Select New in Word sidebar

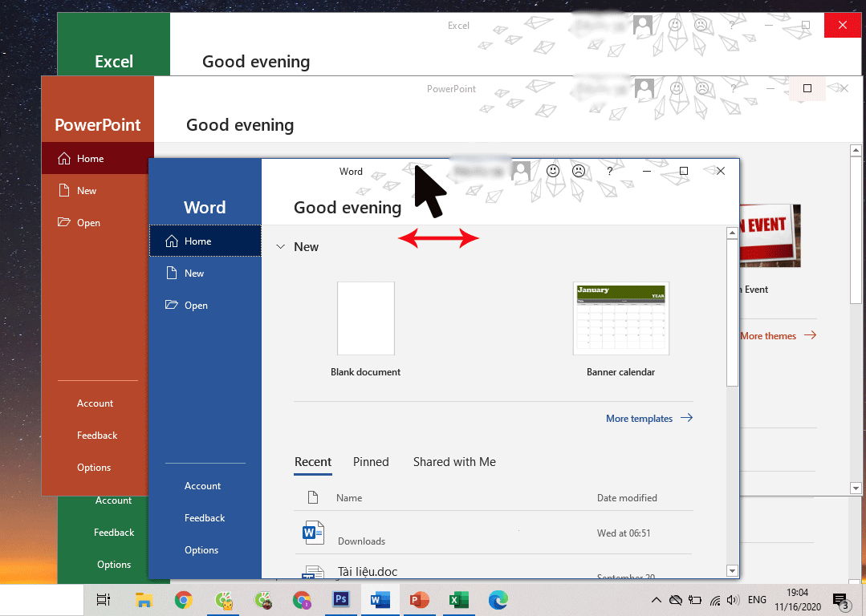[x=205, y=274]
